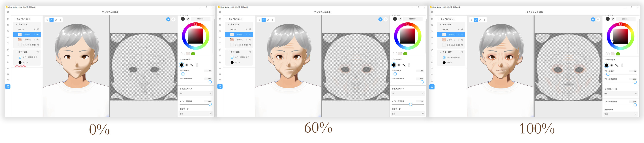Close the texture editor in the 60% window
Screen dimensions: 644x143
coord(220,12)
